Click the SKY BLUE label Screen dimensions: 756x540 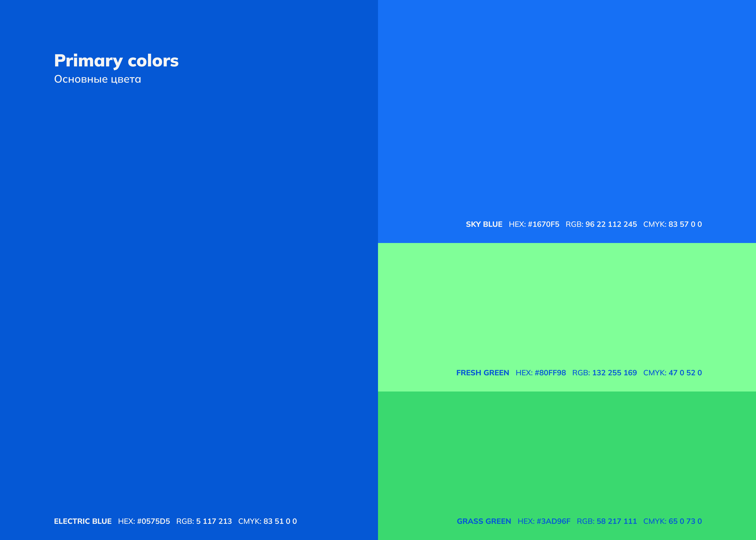(484, 224)
